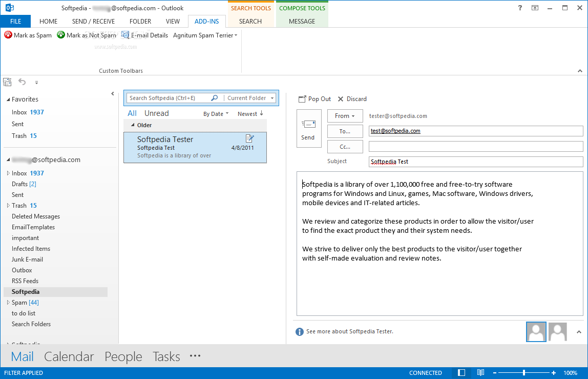Switch to Calendar view

coord(69,356)
